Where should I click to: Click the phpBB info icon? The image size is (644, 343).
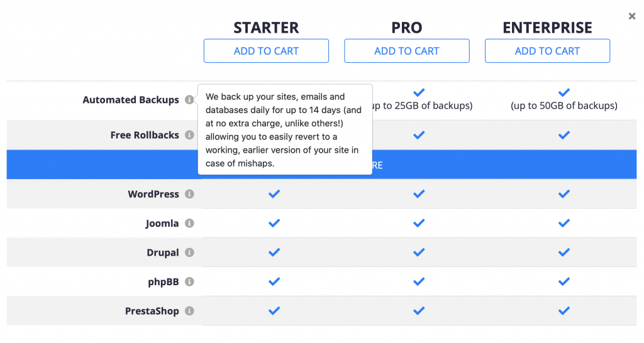pos(189,282)
